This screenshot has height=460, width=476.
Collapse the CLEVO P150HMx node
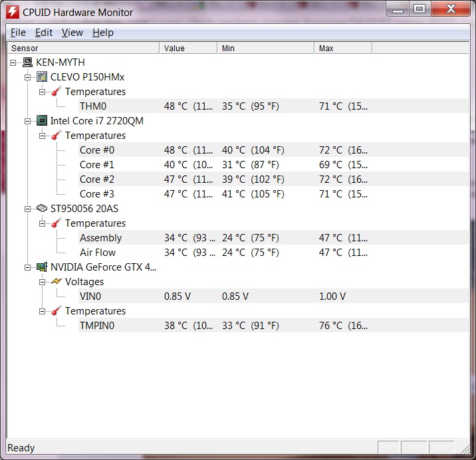pyautogui.click(x=27, y=77)
